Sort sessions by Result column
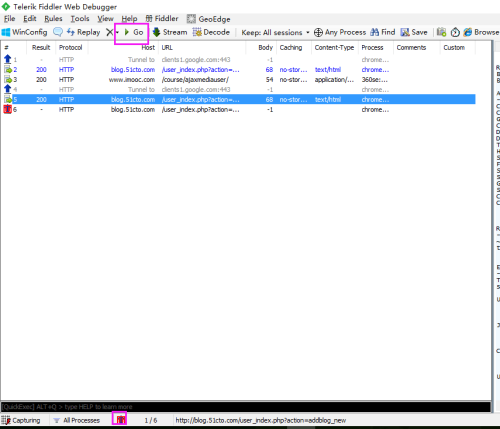This screenshot has height=429, width=500. pyautogui.click(x=41, y=48)
